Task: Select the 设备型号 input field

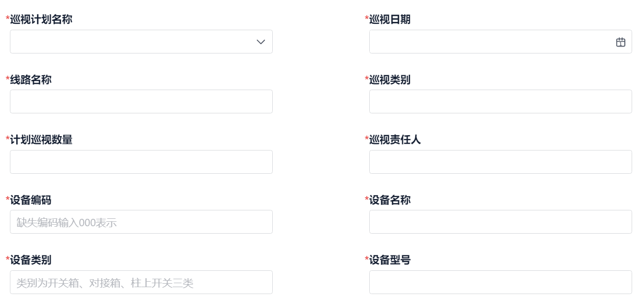Action: pos(500,282)
